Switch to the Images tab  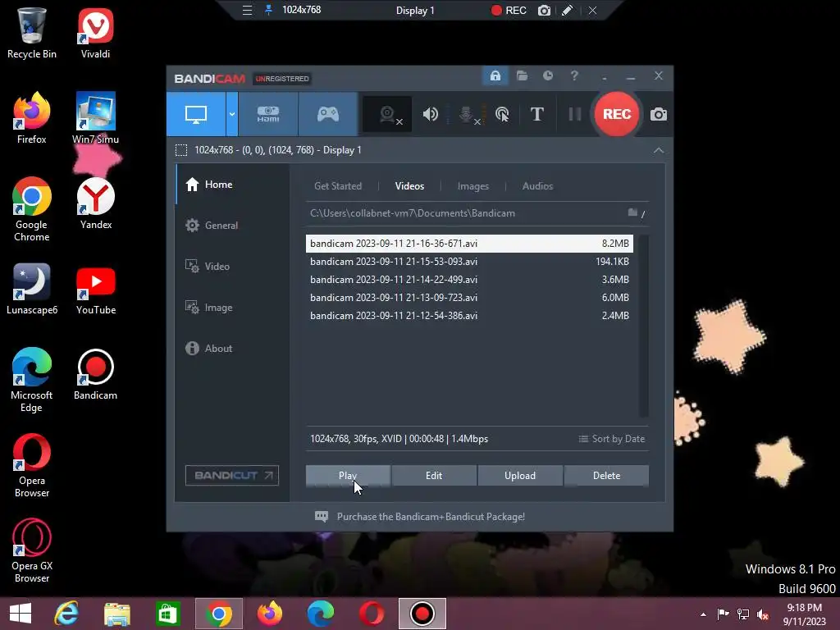click(x=473, y=186)
